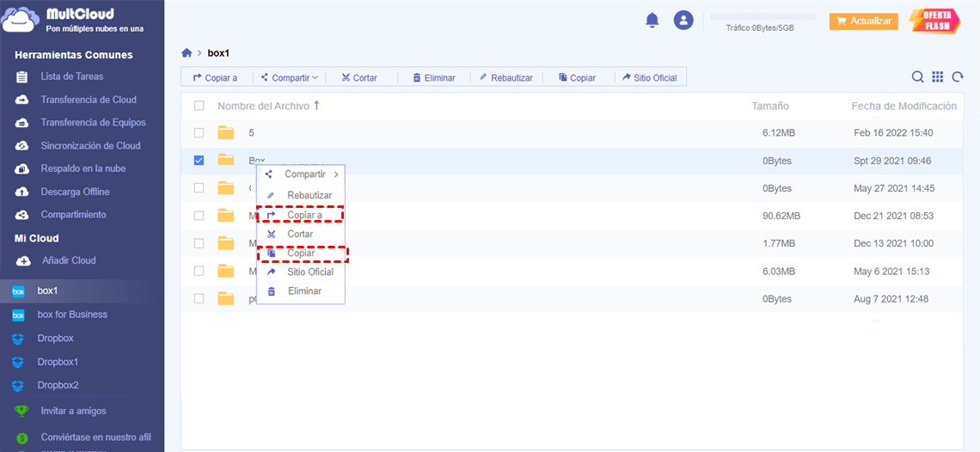Viewport: 980px width, 452px height.
Task: Switch to grid view icon
Action: click(x=937, y=76)
